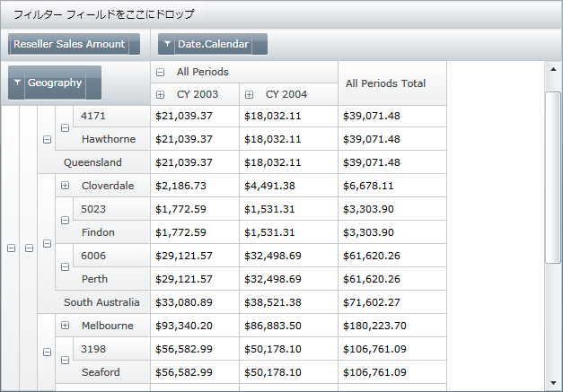Click the Reseller Sales Amount field button
This screenshot has width=563, height=392.
pyautogui.click(x=69, y=44)
